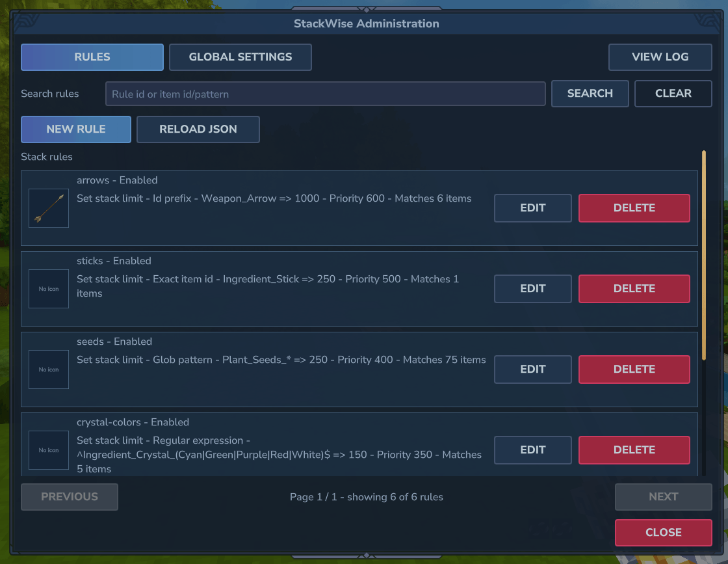Go to the Next page of rules

point(663,496)
